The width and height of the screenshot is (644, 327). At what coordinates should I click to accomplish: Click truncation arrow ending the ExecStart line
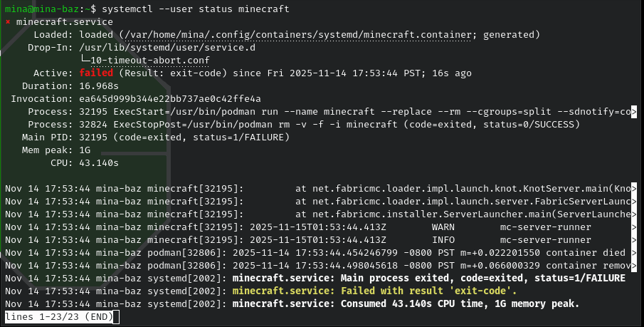pos(634,112)
